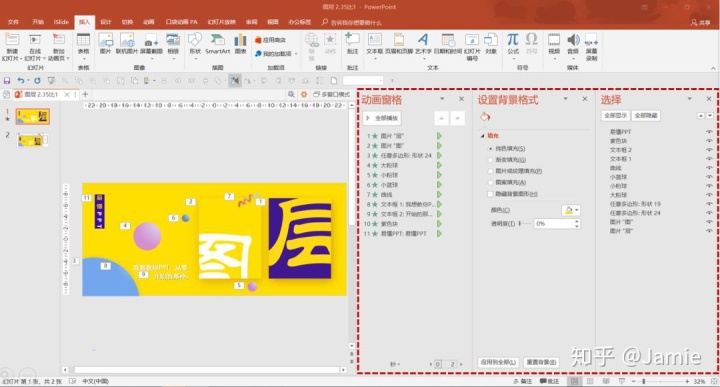Click the 透明度 0% percentage input field
Image resolution: width=720 pixels, height=387 pixels.
click(553, 224)
